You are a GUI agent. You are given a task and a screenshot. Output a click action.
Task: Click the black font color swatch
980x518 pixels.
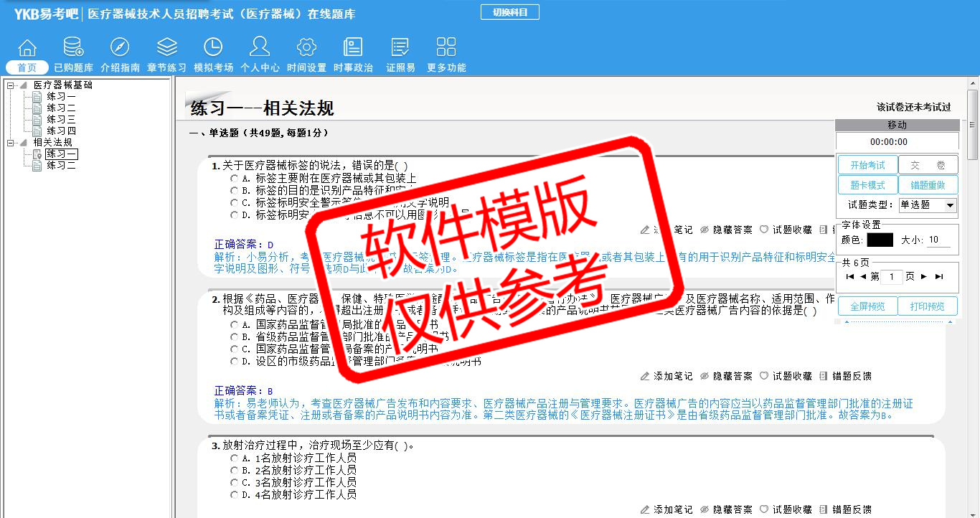(x=880, y=240)
